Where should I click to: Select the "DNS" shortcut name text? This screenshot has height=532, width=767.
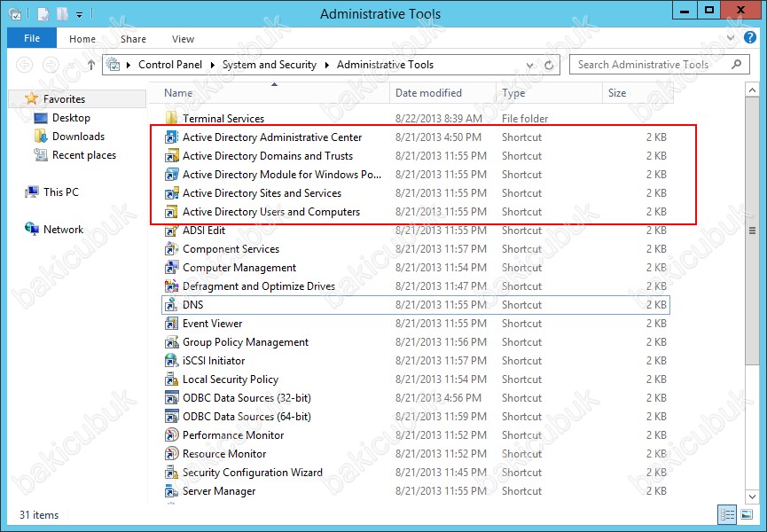coord(192,305)
